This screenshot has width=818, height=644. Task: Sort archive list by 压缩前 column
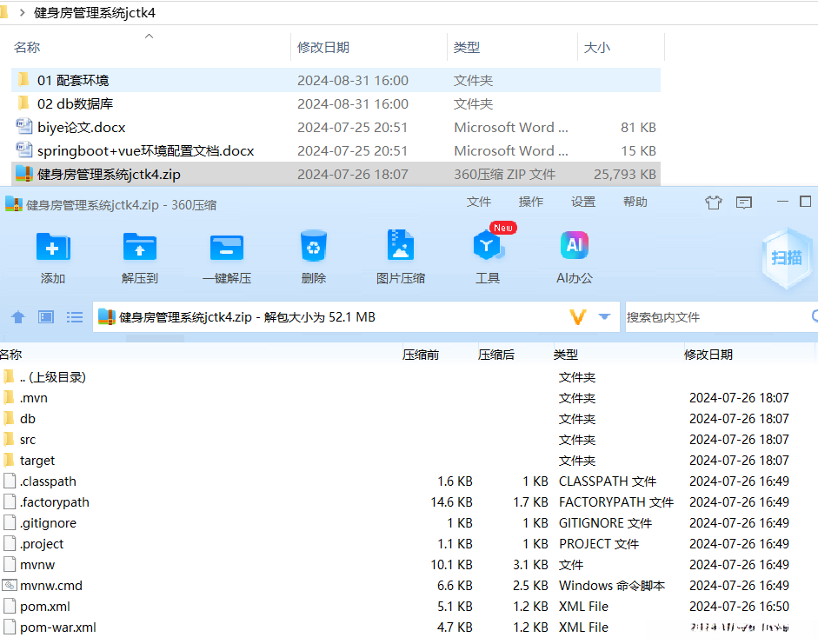421,355
